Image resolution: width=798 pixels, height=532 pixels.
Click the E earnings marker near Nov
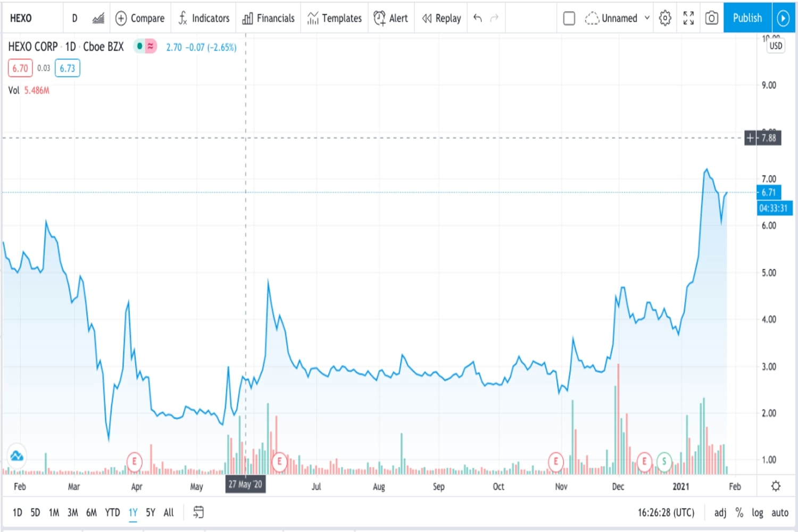[x=556, y=461]
